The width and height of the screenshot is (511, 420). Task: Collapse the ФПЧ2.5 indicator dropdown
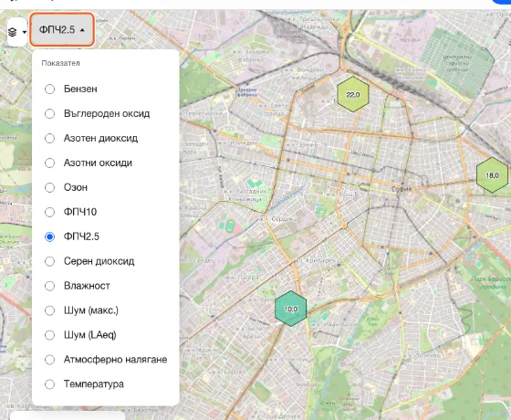(x=62, y=29)
